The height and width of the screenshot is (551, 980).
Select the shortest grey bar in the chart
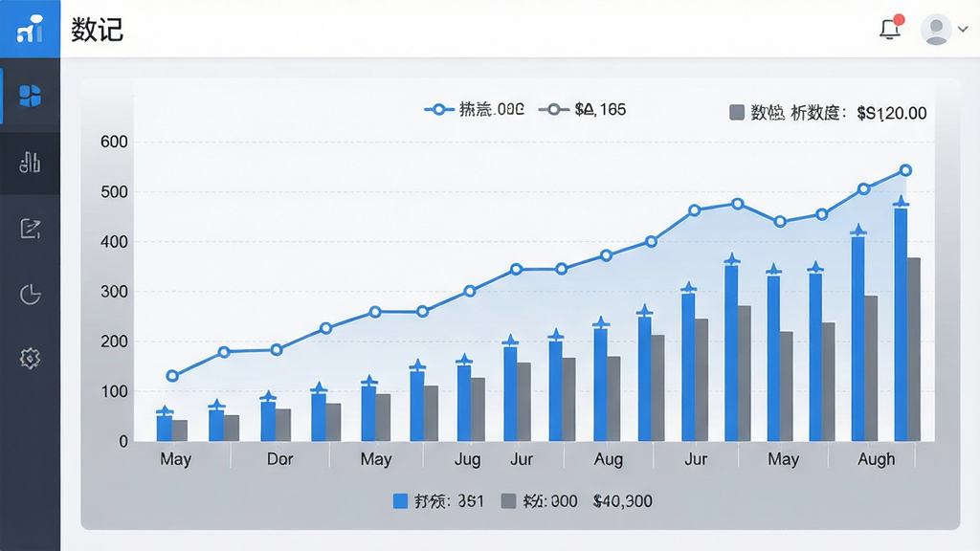click(x=179, y=430)
